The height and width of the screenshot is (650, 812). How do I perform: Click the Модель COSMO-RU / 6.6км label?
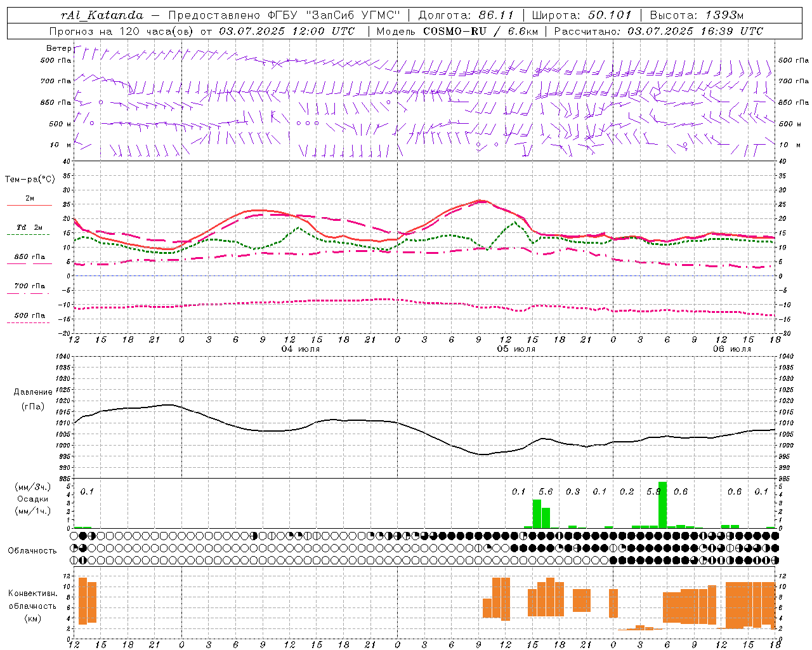457,31
